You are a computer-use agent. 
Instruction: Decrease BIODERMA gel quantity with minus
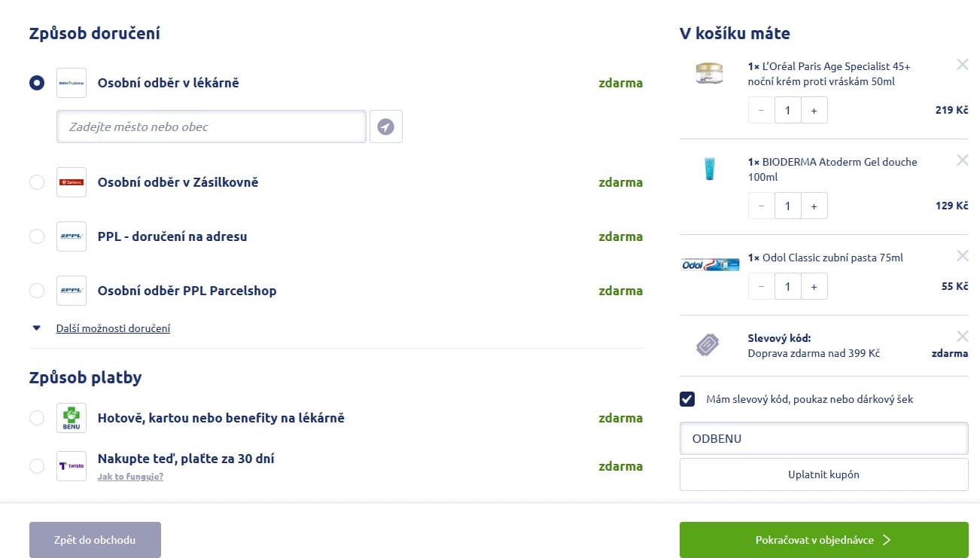761,206
